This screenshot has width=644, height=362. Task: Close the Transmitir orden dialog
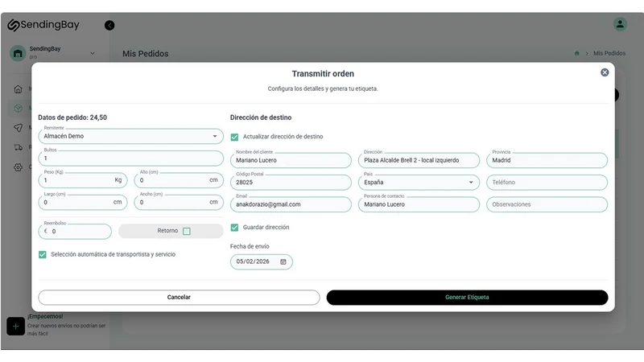[605, 72]
